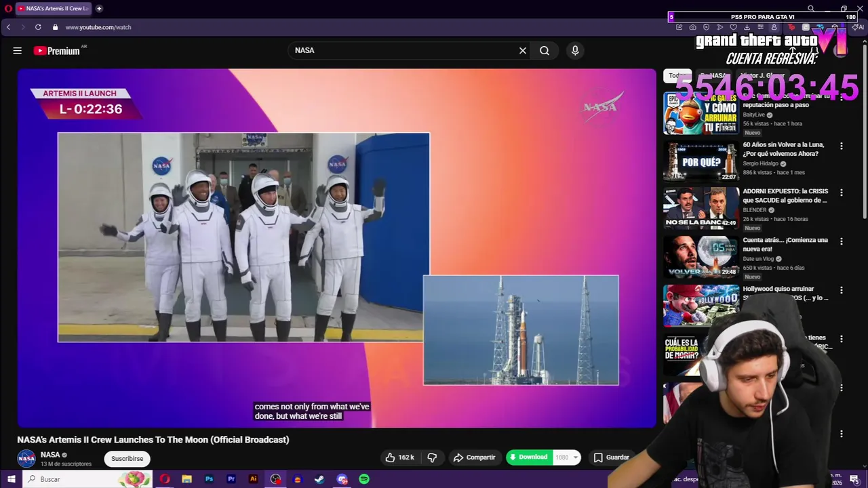Open options for '60 Años sin Volver' video
The image size is (868, 488).
tap(842, 146)
